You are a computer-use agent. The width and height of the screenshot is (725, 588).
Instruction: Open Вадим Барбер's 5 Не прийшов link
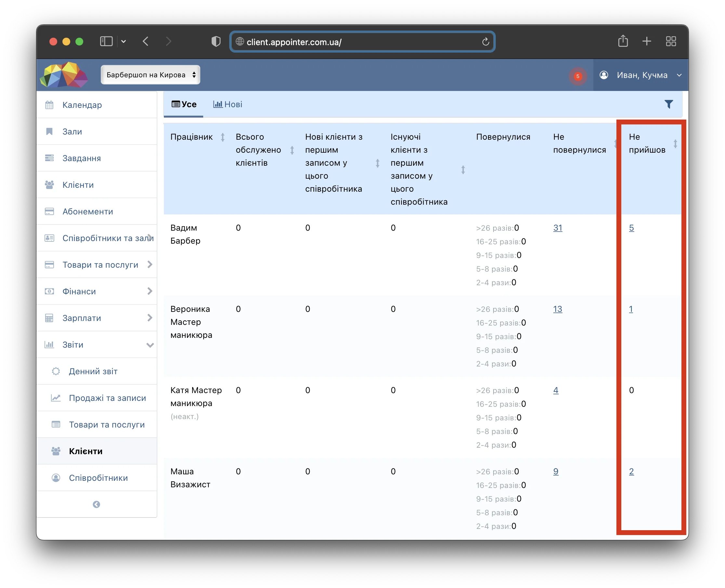631,228
